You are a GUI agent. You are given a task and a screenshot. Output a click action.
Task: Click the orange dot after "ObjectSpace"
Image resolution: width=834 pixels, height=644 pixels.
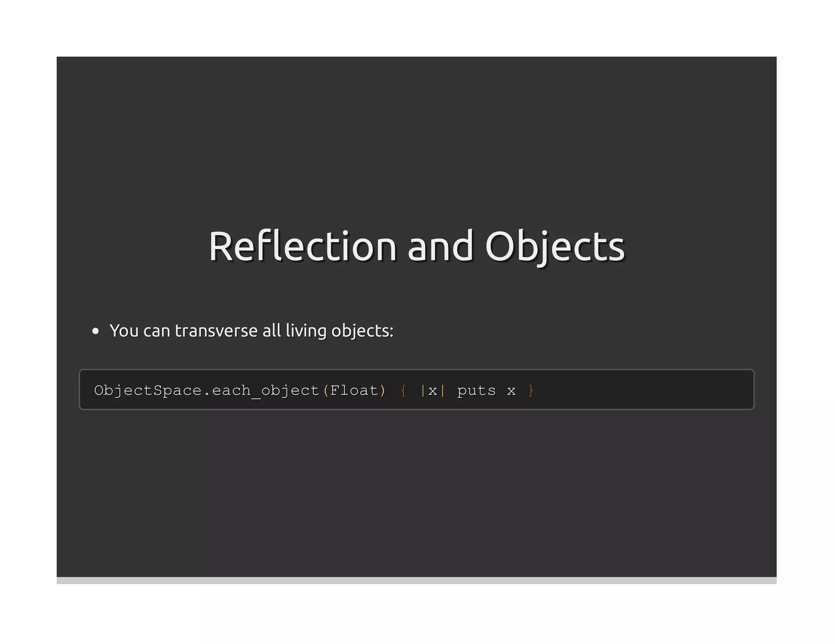[207, 392]
